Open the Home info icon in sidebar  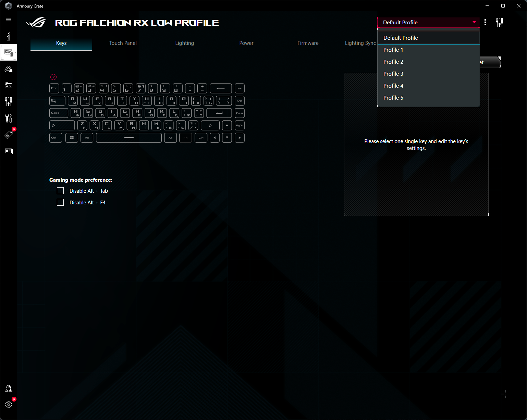(x=9, y=36)
